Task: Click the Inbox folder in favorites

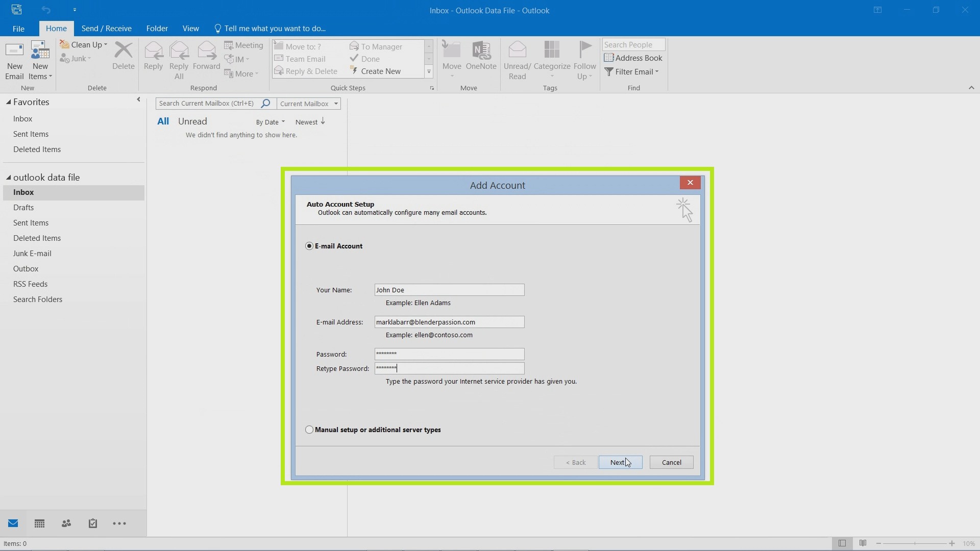Action: click(22, 118)
